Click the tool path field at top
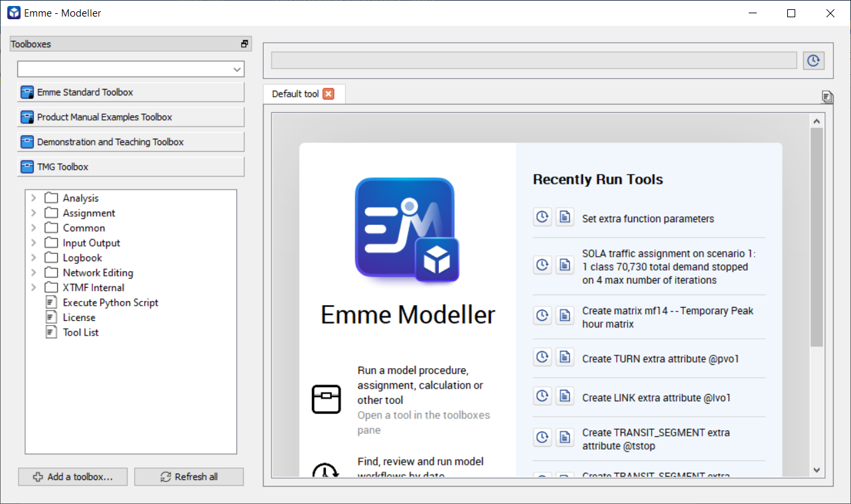 (534, 60)
